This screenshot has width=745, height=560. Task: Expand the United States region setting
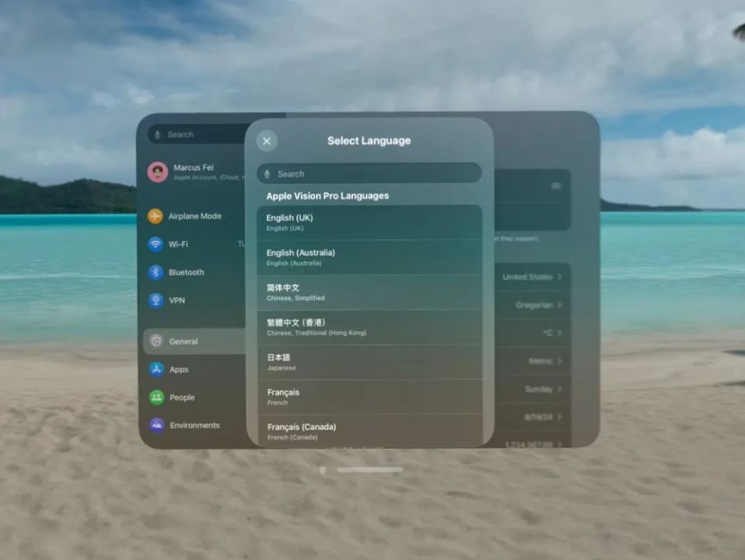click(x=532, y=276)
